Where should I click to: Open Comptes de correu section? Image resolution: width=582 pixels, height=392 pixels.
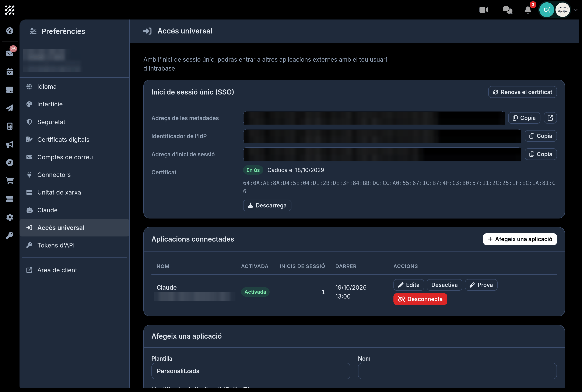(74, 157)
